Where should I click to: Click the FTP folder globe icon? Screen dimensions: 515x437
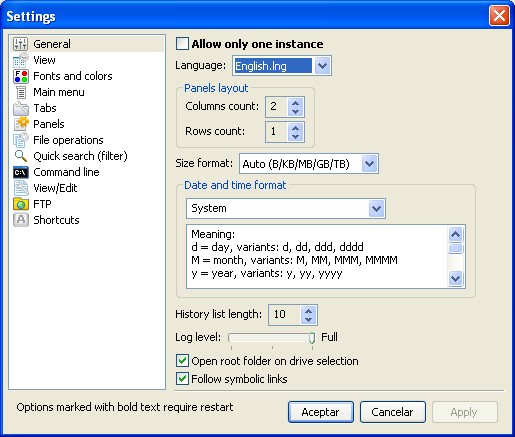tap(21, 204)
